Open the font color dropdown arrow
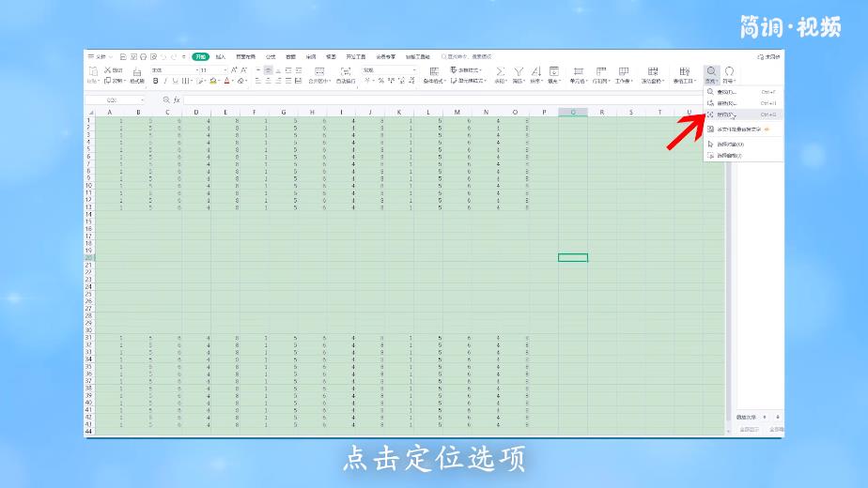This screenshot has height=488, width=868. [x=234, y=81]
